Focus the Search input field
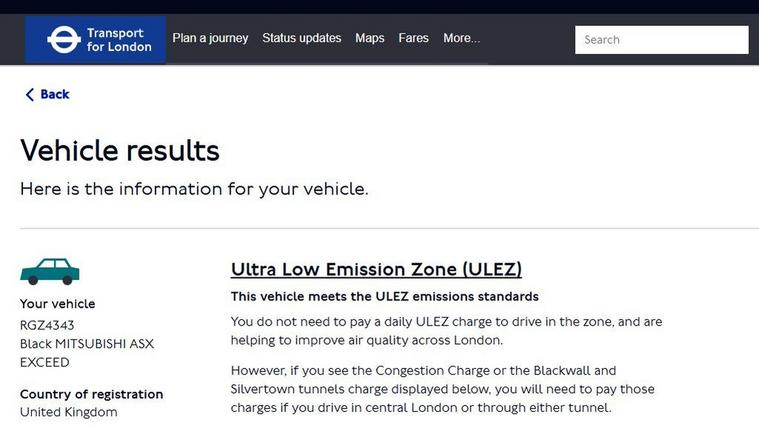759x431 pixels. tap(661, 40)
